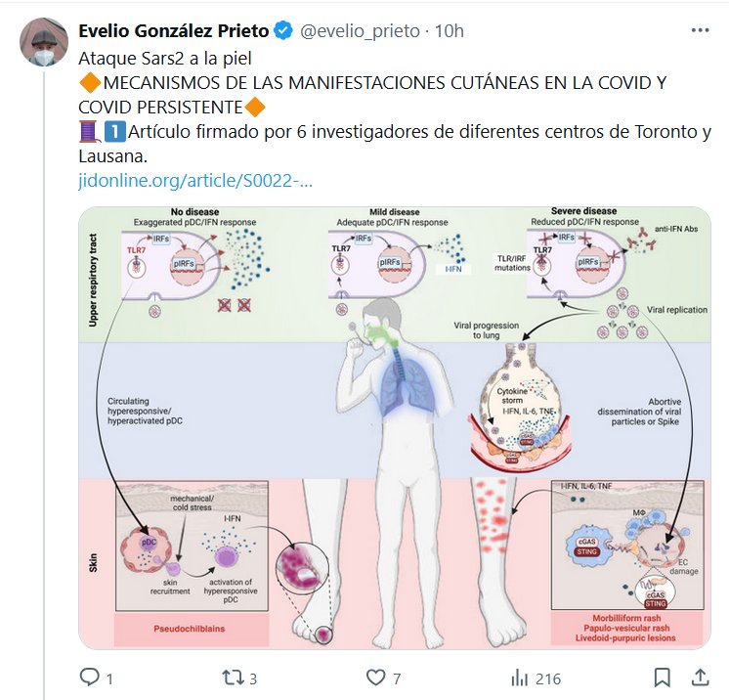The width and height of the screenshot is (729, 700).
Task: Click the blue verified badge
Action: point(283,30)
